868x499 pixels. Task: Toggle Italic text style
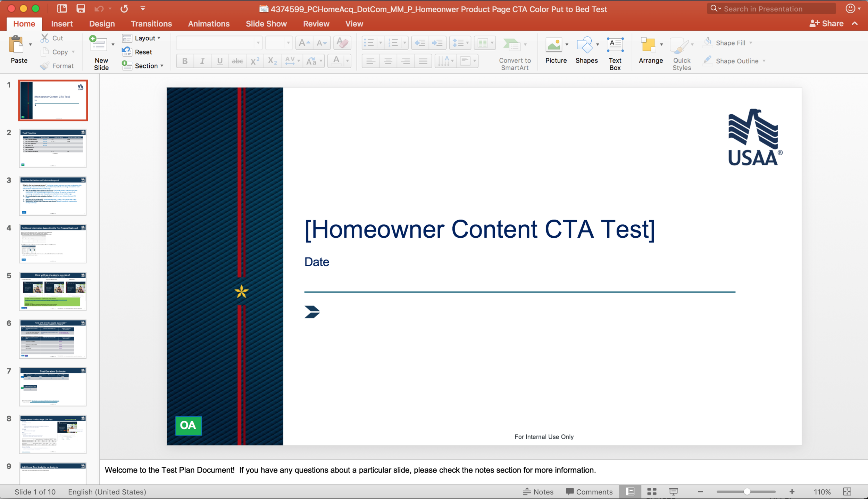tap(202, 61)
